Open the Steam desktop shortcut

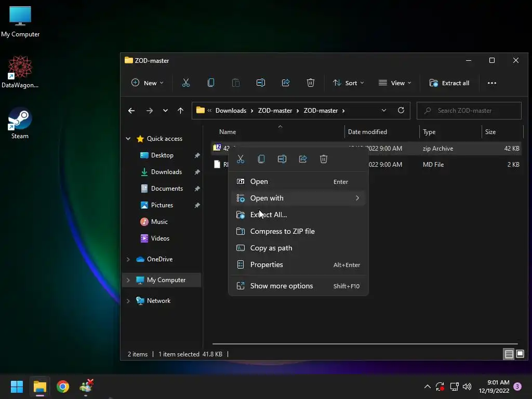click(x=20, y=124)
